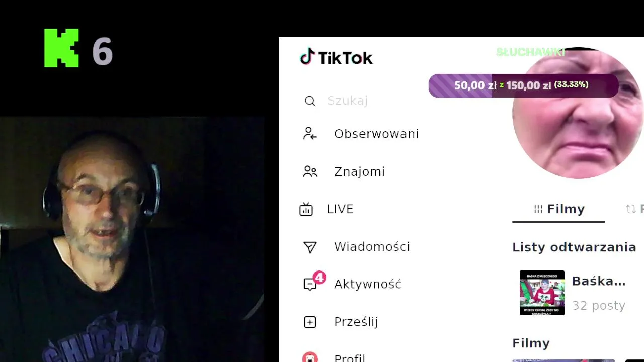Screen dimensions: 644x362
Task: Click the Znajomi friends icon
Action: click(310, 171)
